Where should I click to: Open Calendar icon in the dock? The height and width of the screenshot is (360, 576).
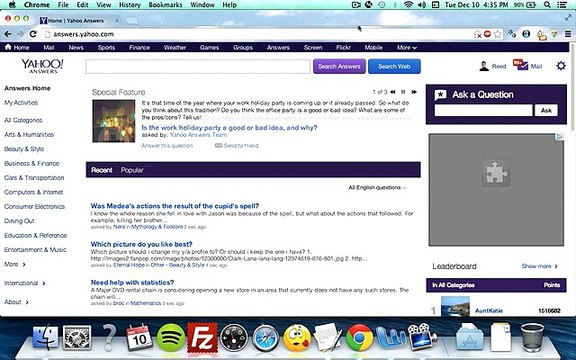pos(139,337)
